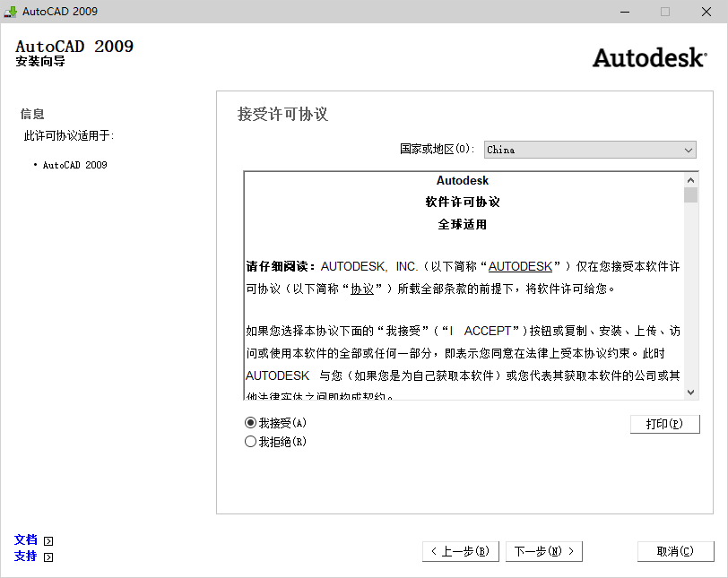Select the 我接受(A) radio button
Image resolution: width=728 pixels, height=578 pixels.
click(x=251, y=424)
